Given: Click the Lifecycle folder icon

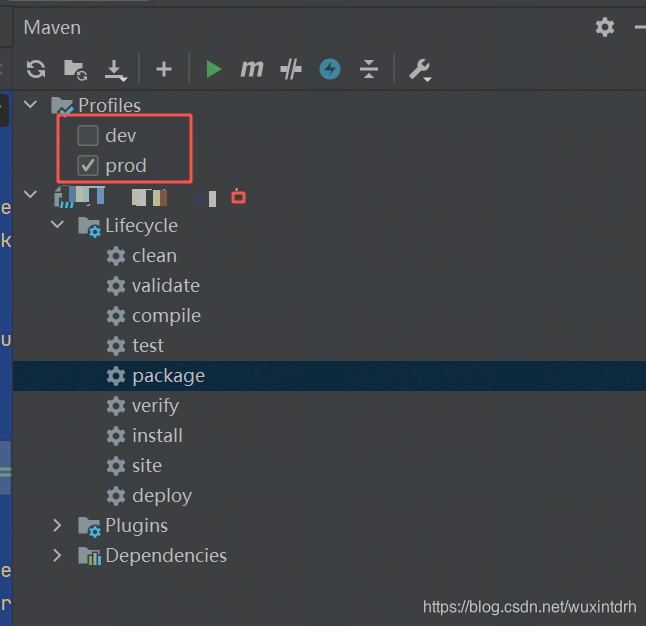Looking at the screenshot, I should pos(89,227).
